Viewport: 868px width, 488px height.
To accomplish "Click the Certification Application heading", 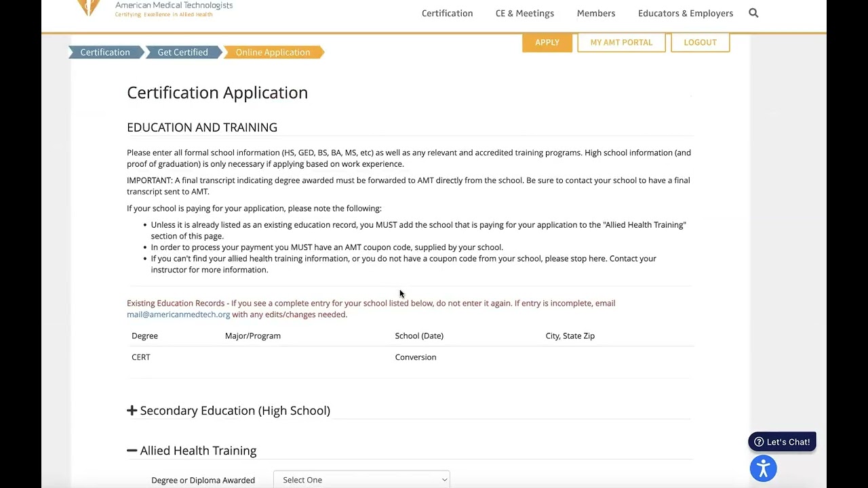I will (217, 93).
